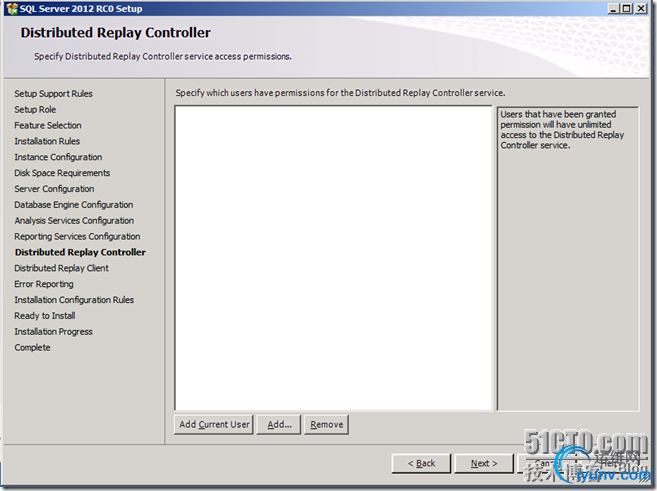Select the Complete step
The image size is (657, 491).
coord(32,348)
